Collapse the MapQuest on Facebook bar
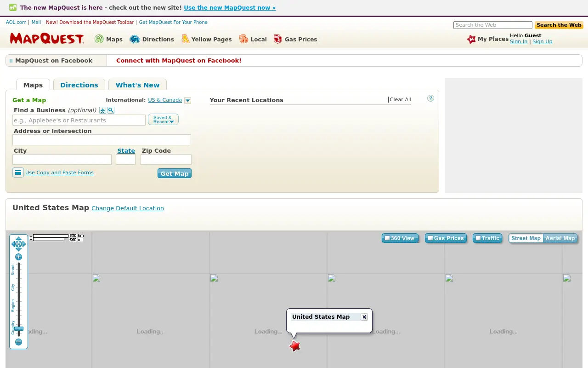Image resolution: width=588 pixels, height=368 pixels. (x=11, y=61)
